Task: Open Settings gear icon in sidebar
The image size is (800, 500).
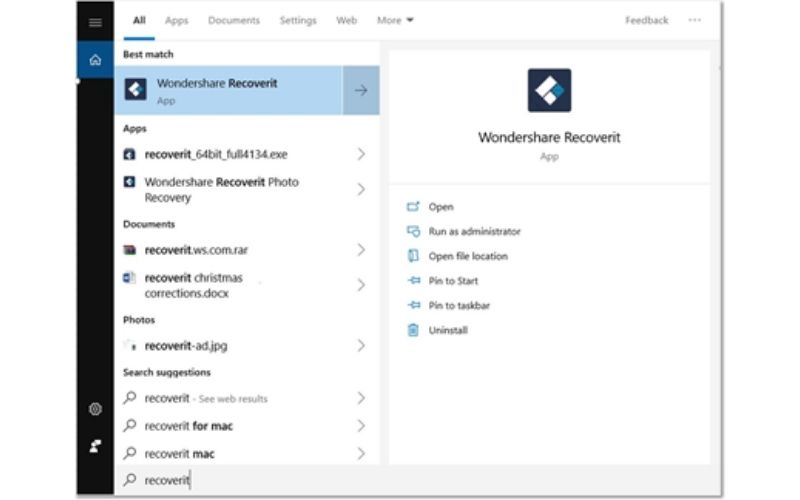Action: [95, 409]
